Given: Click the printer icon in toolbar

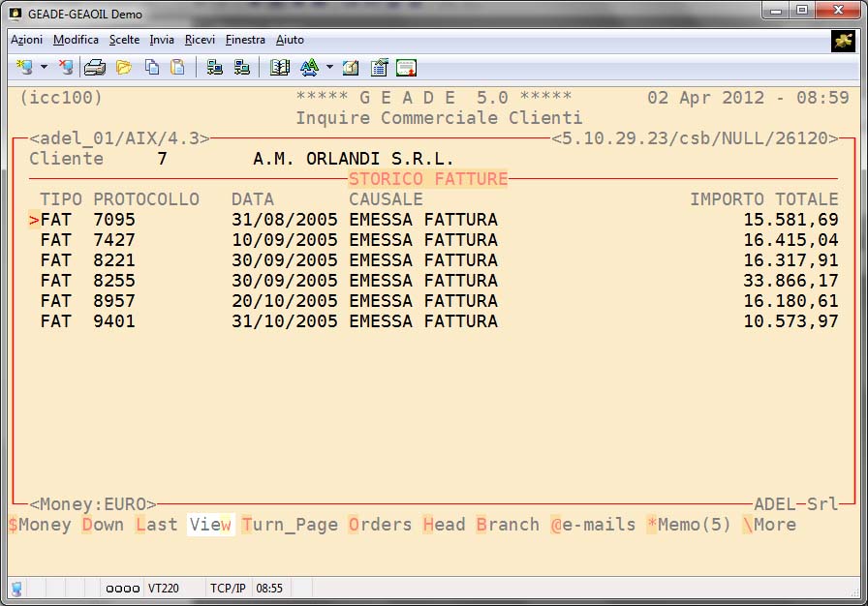Looking at the screenshot, I should (94, 67).
